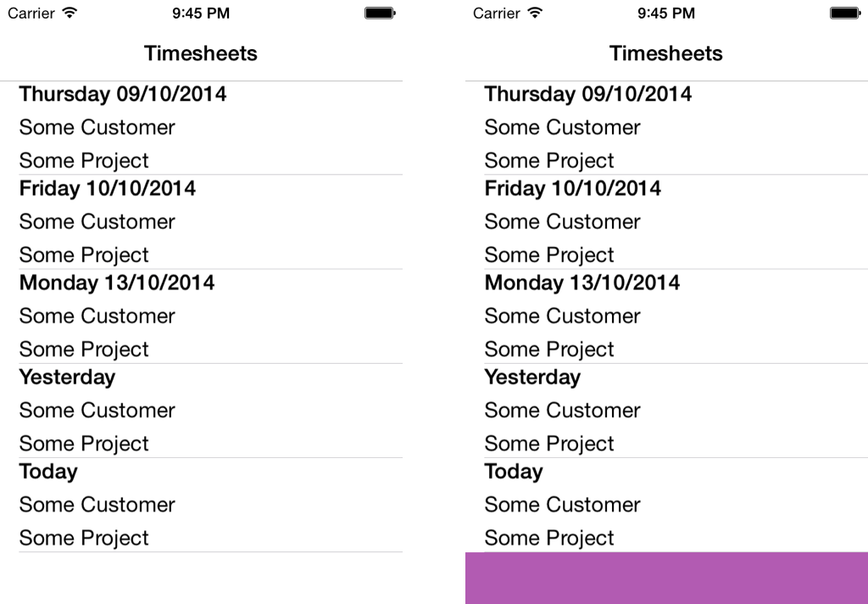868x604 pixels.
Task: Open Friday 10/10/2014 entry in right screen
Action: click(x=666, y=222)
